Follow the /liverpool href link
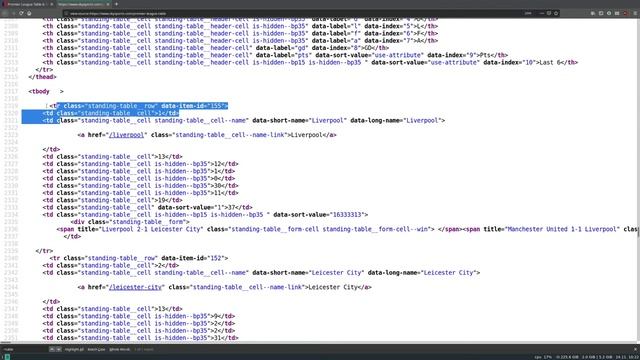640x360 pixels. pyautogui.click(x=126, y=135)
